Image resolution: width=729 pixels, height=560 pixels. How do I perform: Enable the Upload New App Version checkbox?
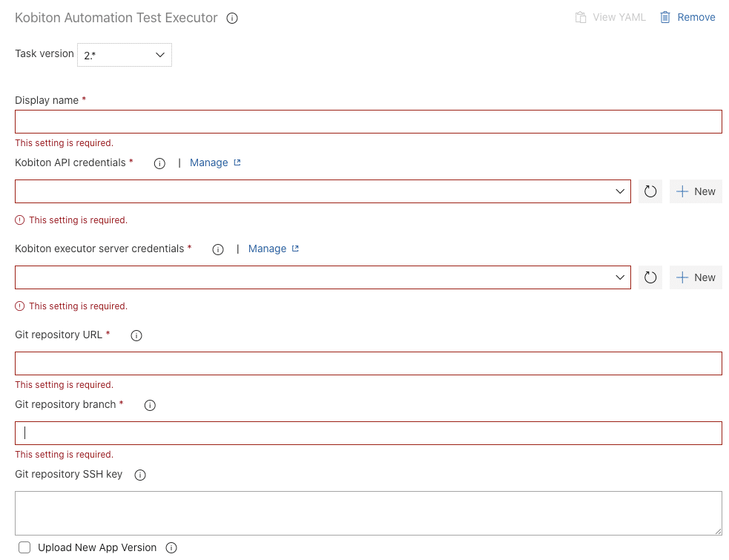[x=24, y=547]
